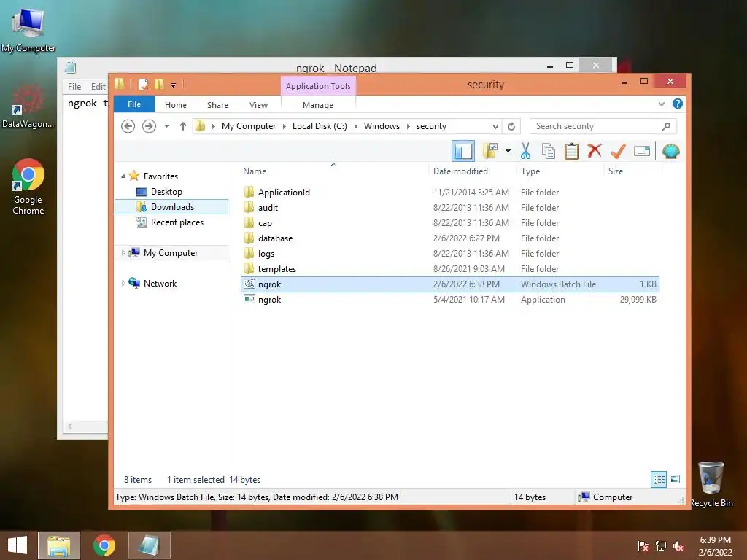This screenshot has width=747, height=560.
Task: Open the folder options dropdown arrow
Action: (x=508, y=152)
